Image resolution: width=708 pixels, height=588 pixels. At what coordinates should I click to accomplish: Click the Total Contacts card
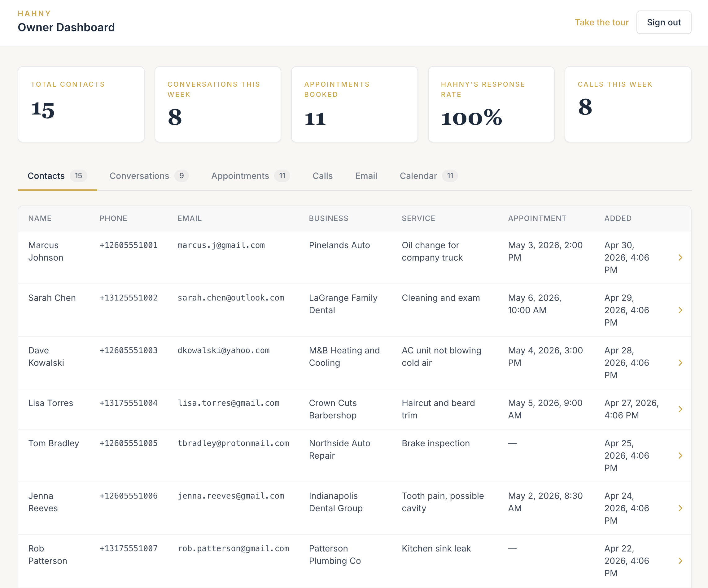[x=81, y=104]
